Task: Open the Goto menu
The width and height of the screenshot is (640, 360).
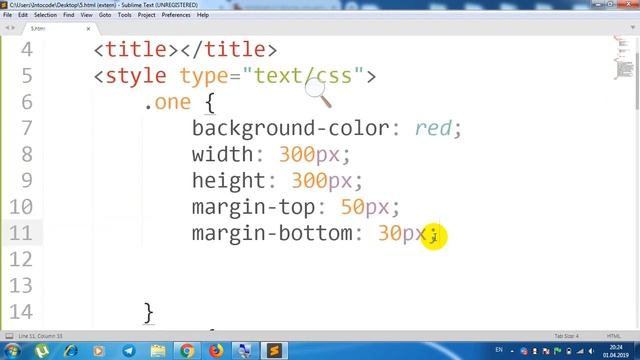Action: click(x=105, y=15)
